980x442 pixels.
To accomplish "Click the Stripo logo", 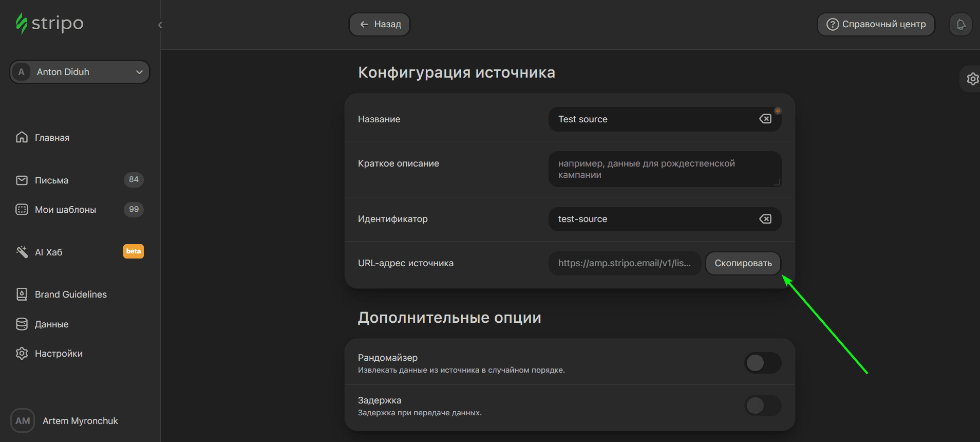I will pyautogui.click(x=49, y=24).
